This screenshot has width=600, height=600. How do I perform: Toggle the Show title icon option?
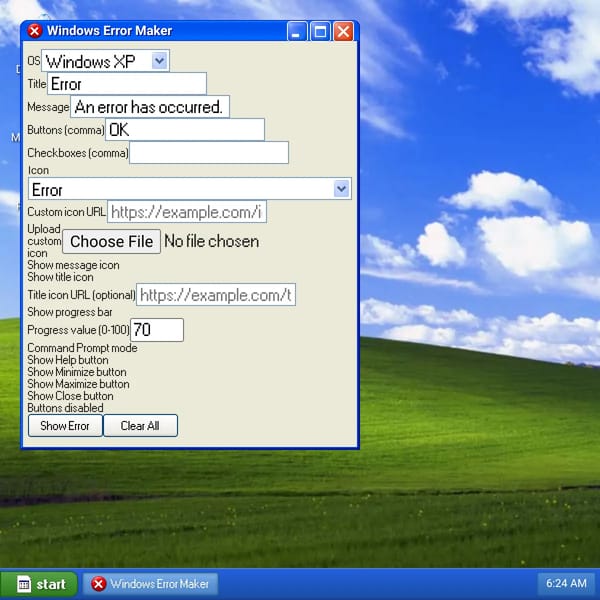[x=60, y=277]
